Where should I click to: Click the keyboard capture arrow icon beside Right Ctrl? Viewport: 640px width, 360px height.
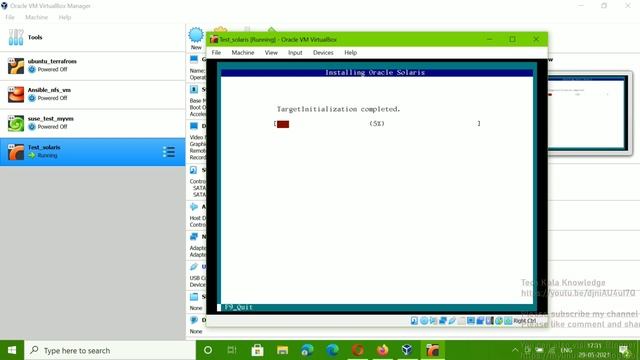click(x=508, y=321)
